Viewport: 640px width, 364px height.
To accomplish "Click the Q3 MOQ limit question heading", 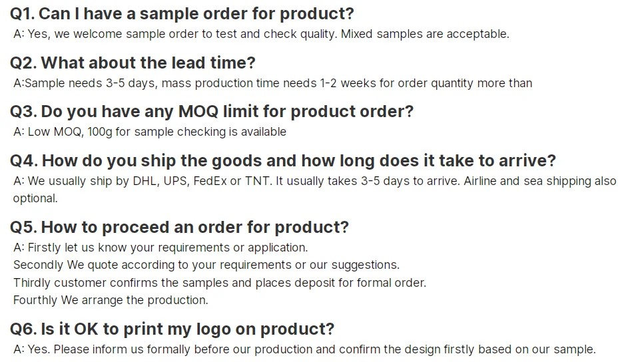I will tap(211, 111).
